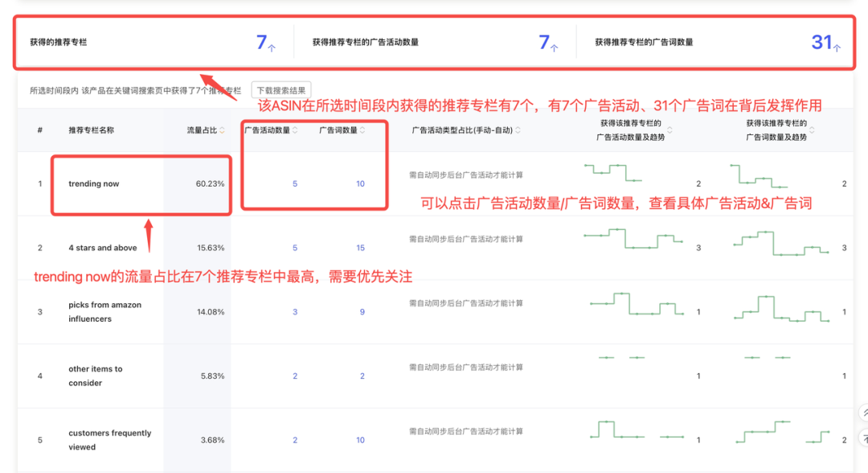
Task: Click the sort icon on 广告活动类型占比 column header
Action: pyautogui.click(x=519, y=131)
